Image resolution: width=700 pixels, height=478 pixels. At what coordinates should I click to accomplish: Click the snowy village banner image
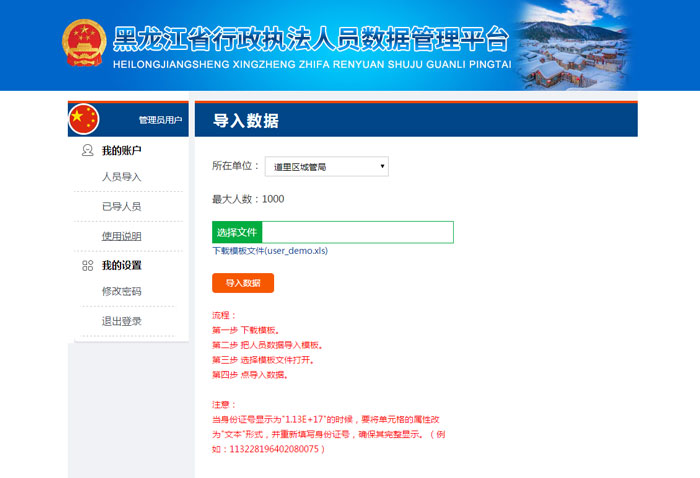573,45
